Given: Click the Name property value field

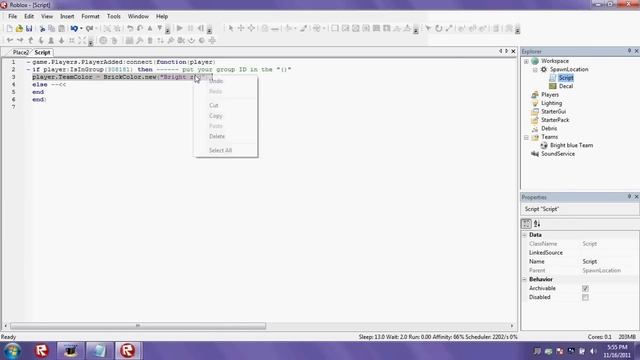Looking at the screenshot, I should tap(609, 262).
